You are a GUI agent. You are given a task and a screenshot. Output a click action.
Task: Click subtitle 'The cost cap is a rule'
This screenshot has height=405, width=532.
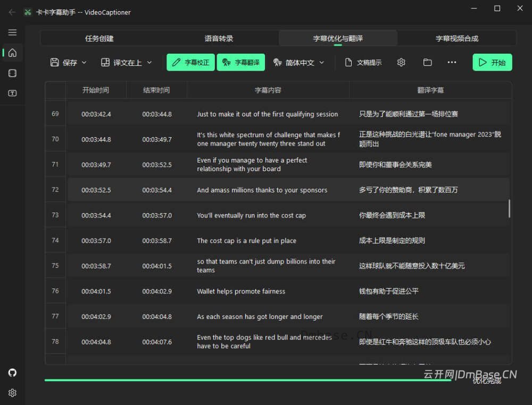tap(247, 241)
